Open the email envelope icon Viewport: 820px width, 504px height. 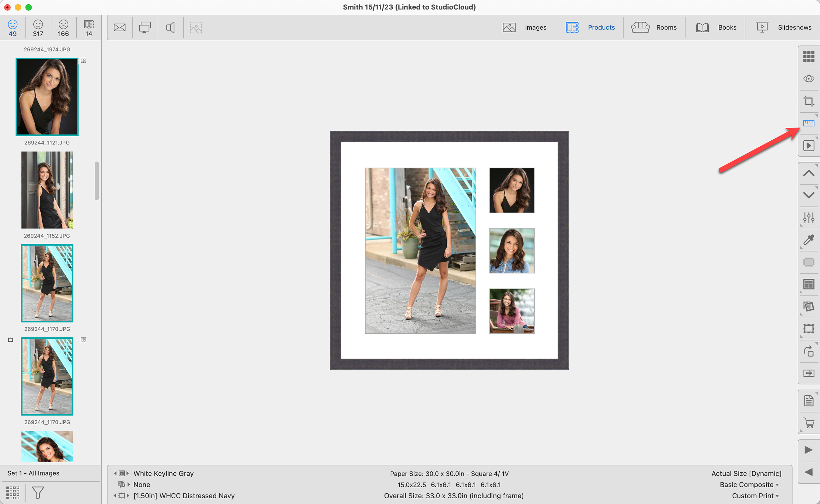pos(119,27)
